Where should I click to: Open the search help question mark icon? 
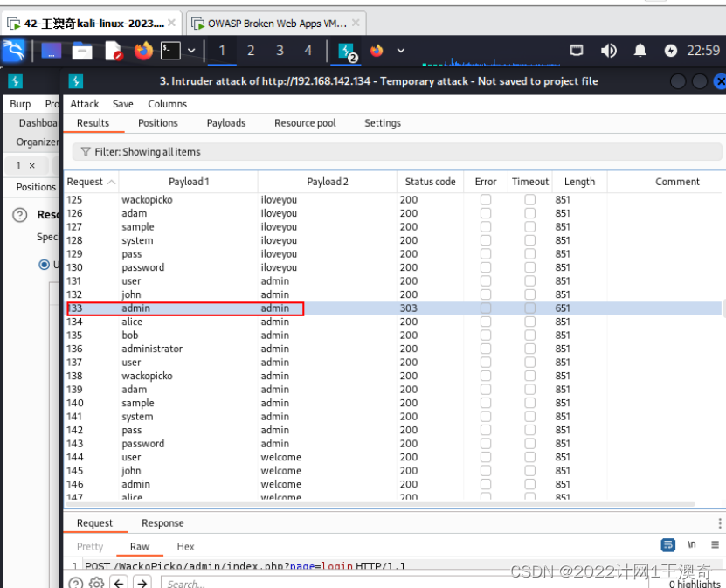pyautogui.click(x=76, y=583)
